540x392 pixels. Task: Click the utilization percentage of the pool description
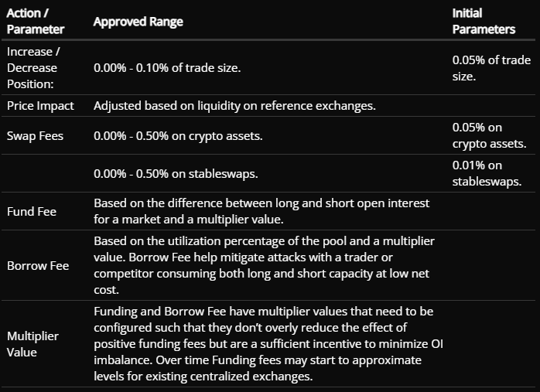pyautogui.click(x=264, y=265)
